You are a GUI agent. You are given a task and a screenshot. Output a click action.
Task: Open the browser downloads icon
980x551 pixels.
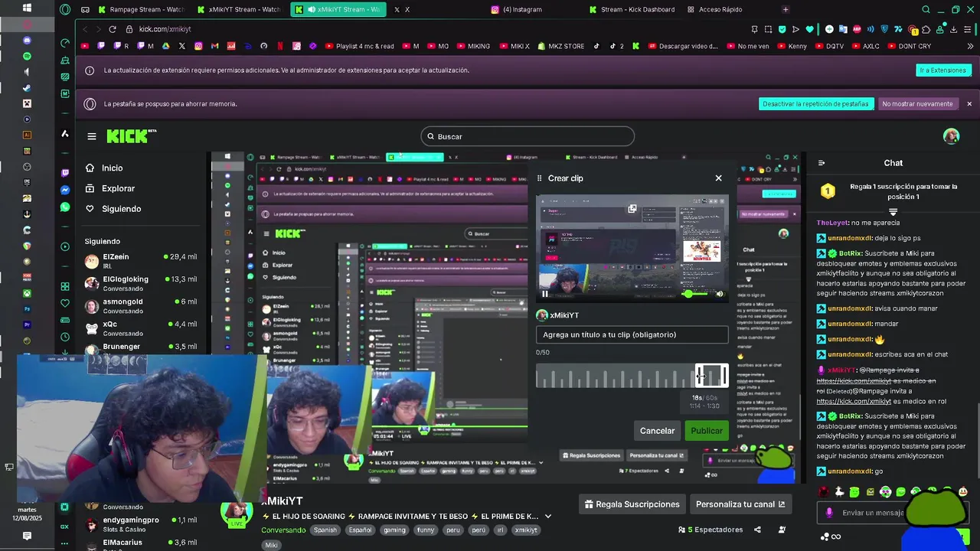pos(953,29)
